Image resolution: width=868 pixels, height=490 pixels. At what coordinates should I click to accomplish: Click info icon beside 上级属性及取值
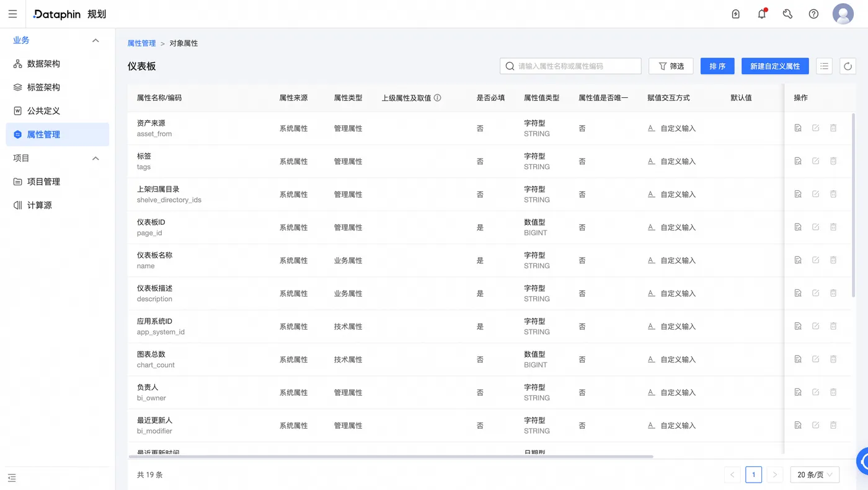(x=437, y=98)
